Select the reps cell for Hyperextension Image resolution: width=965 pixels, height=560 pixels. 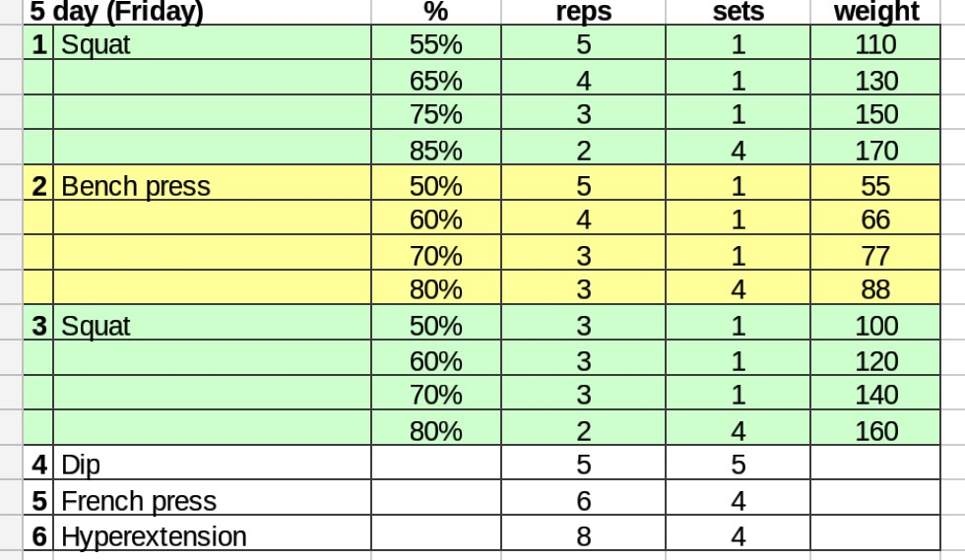tap(583, 536)
